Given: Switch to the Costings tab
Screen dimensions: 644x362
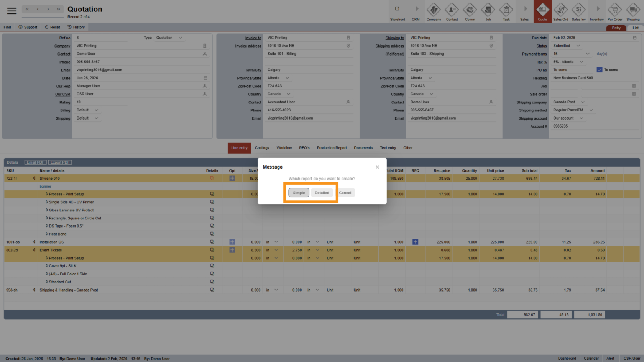Looking at the screenshot, I should coord(262,148).
